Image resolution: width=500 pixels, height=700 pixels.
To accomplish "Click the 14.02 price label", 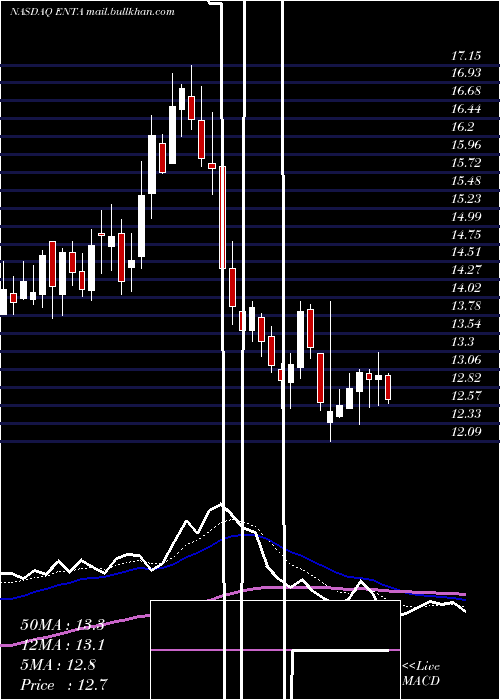I will coord(466,288).
